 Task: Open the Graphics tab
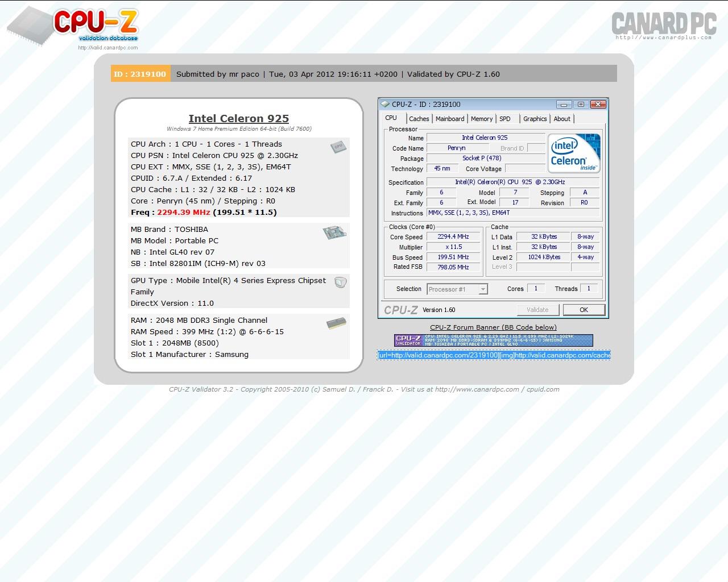coord(535,119)
